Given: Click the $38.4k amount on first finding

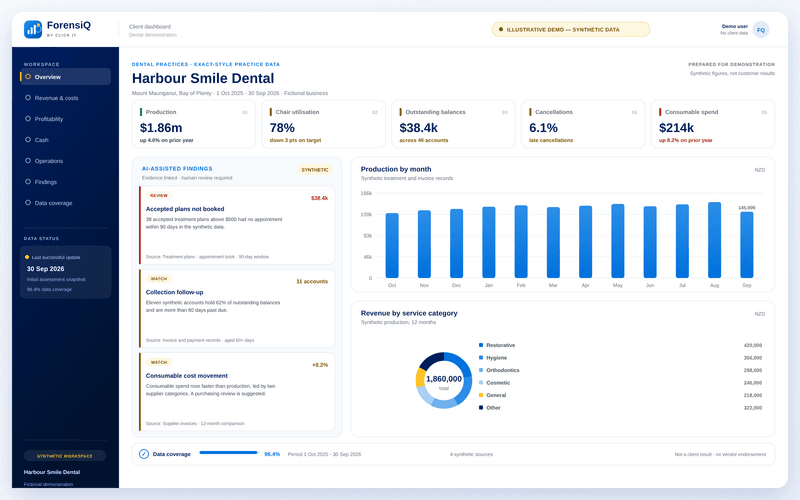Looking at the screenshot, I should point(319,198).
